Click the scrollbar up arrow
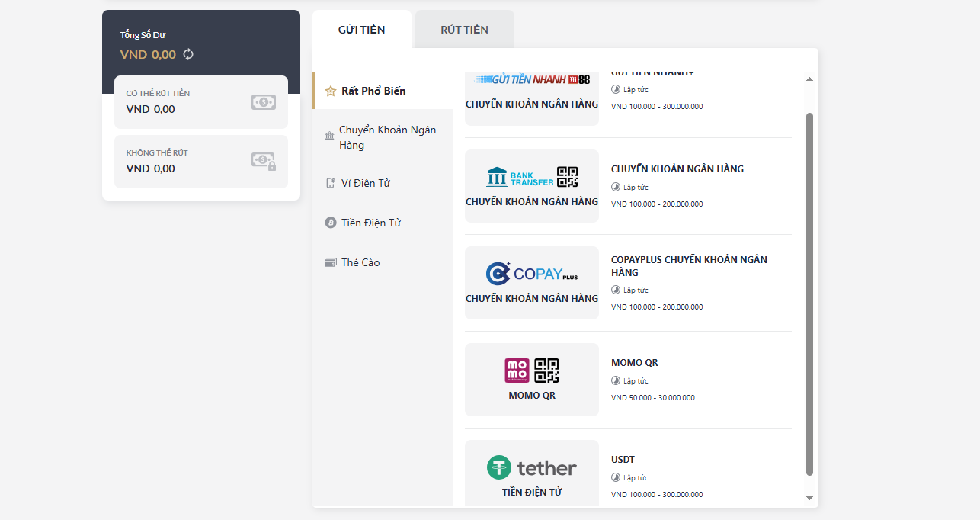980x520 pixels. click(x=809, y=79)
